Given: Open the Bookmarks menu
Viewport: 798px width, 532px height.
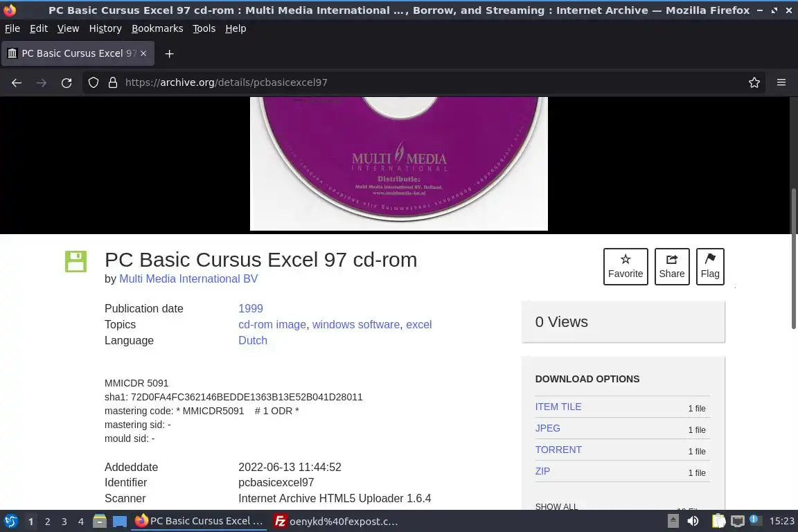Looking at the screenshot, I should 157,28.
